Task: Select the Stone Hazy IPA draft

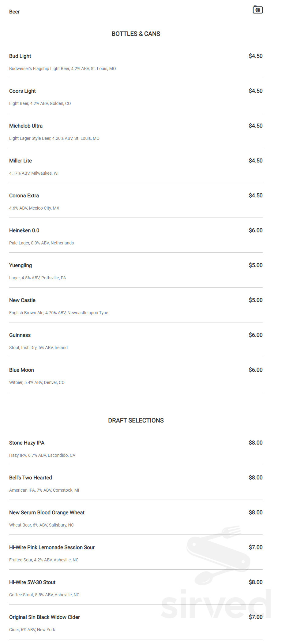Action: tap(27, 443)
